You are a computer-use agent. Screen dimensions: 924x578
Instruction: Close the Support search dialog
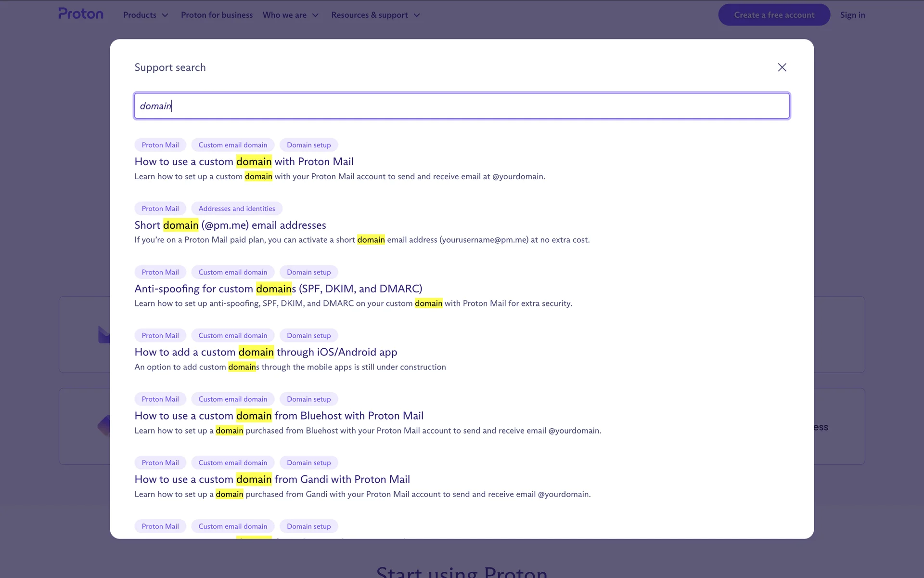point(782,67)
